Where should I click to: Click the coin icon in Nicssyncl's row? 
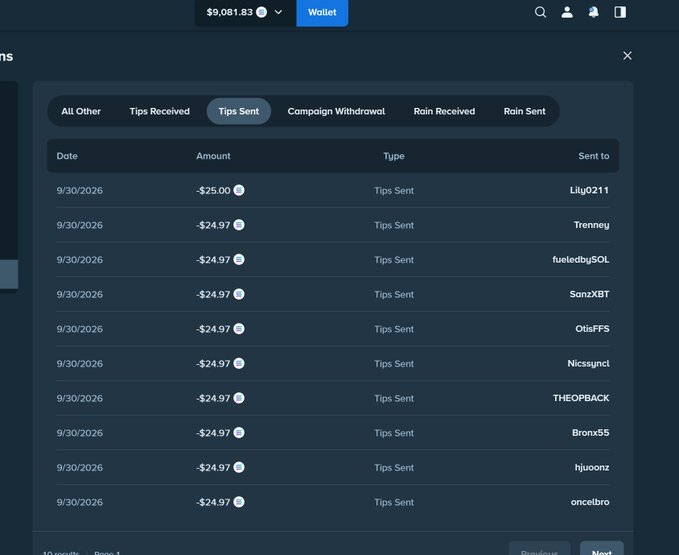point(239,363)
